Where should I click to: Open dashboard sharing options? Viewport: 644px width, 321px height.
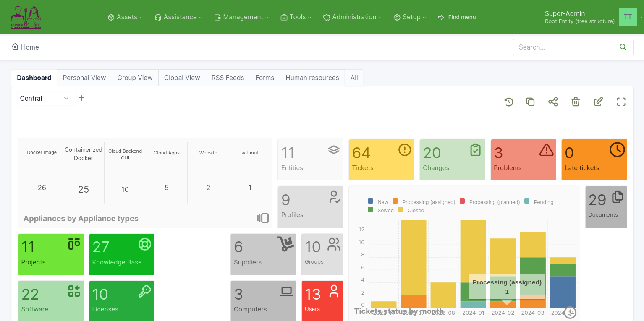[x=553, y=102]
